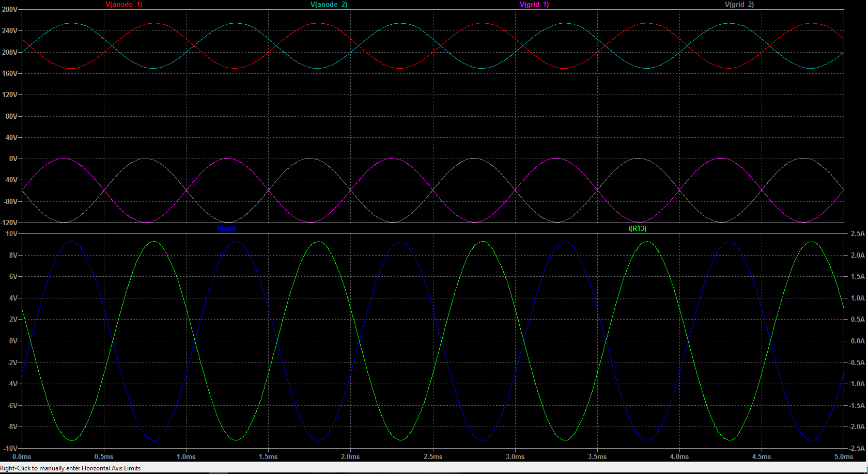Click the 2.5A right axis label
The width and height of the screenshot is (868, 474).
click(x=858, y=234)
